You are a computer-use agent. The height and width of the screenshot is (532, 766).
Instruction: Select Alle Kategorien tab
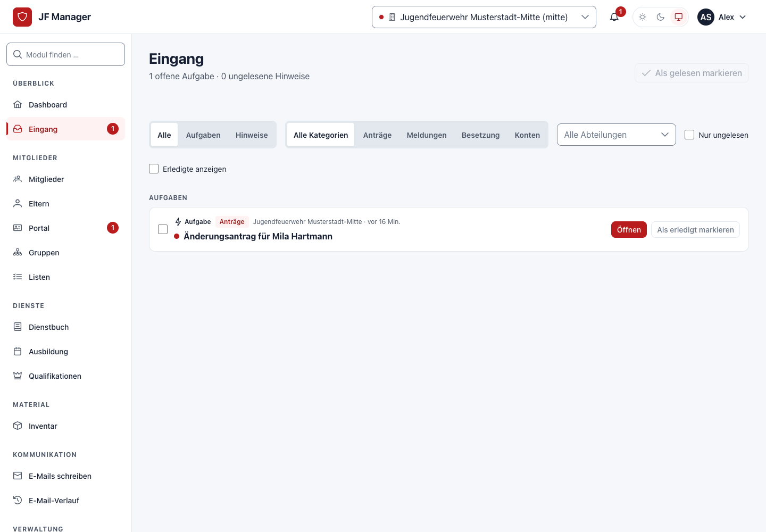[321, 135]
